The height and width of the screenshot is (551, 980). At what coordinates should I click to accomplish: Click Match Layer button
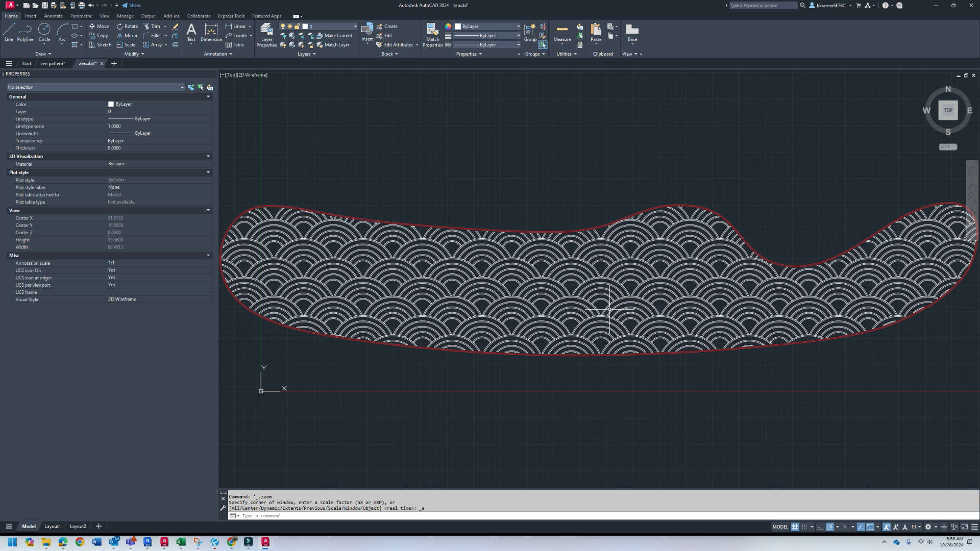[x=333, y=45]
